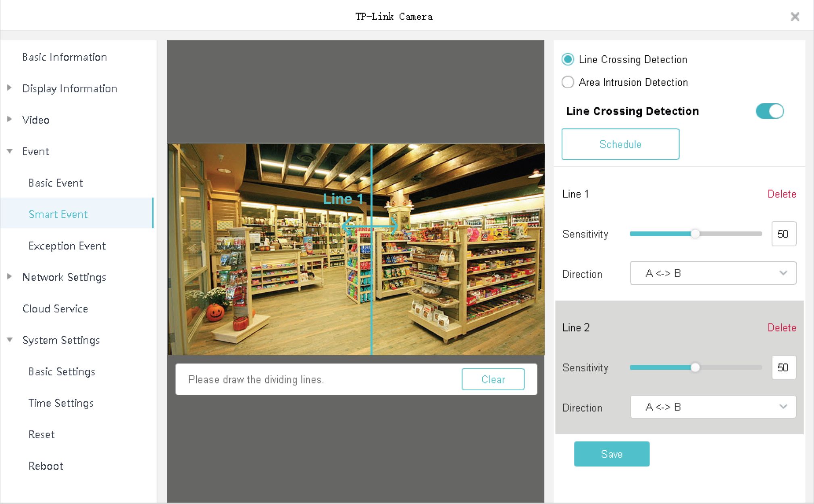Expand the Display Information section
This screenshot has width=814, height=504.
(10, 88)
